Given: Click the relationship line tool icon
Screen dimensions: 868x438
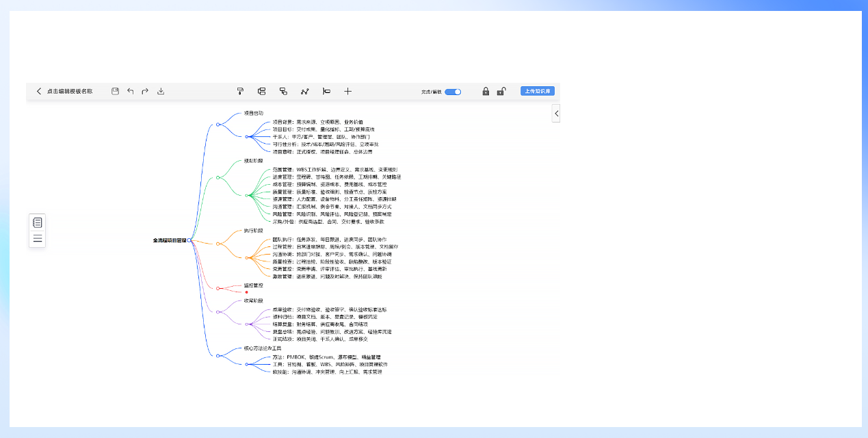Looking at the screenshot, I should [305, 91].
